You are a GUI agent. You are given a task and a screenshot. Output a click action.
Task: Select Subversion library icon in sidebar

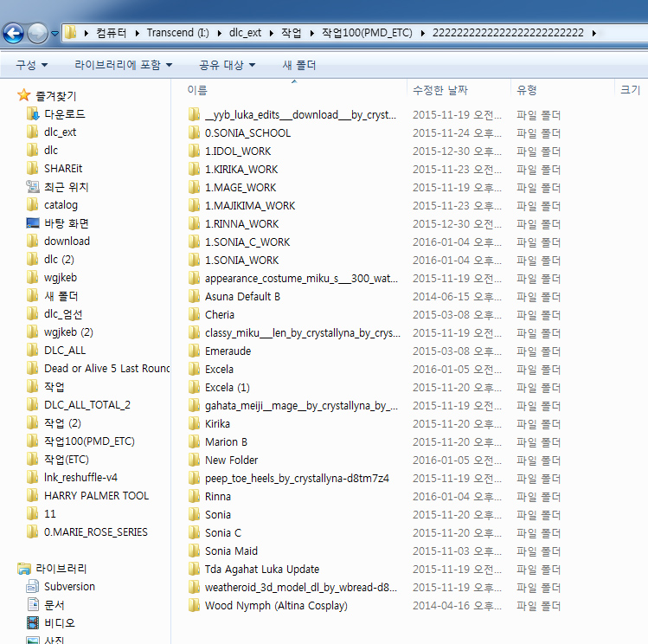33,587
